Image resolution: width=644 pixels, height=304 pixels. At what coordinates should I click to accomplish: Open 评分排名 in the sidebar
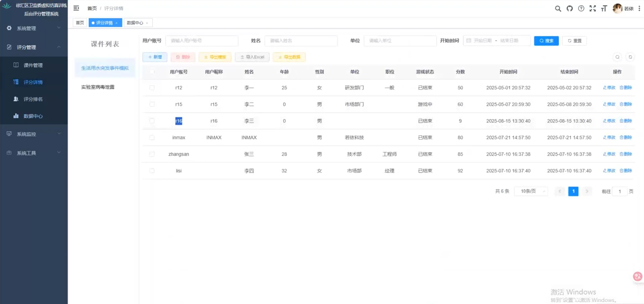coord(34,99)
